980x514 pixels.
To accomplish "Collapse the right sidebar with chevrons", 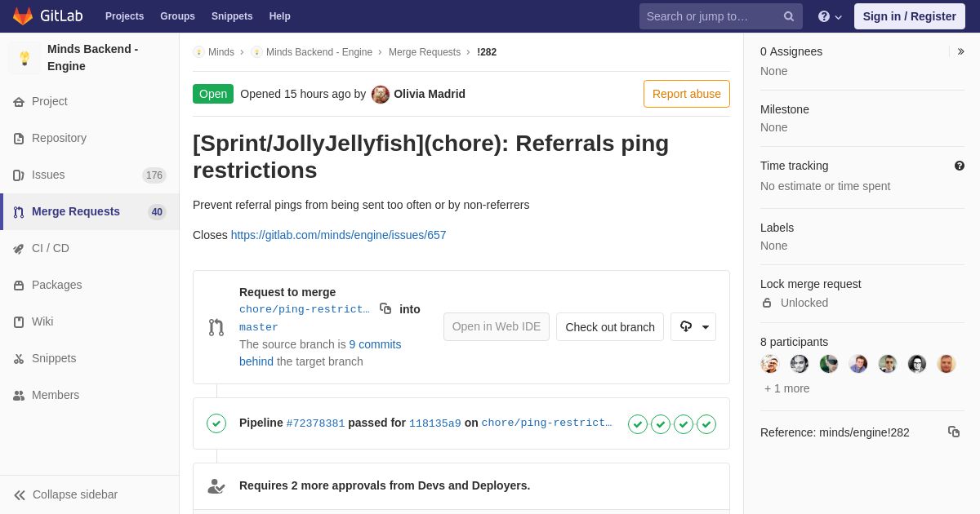I will [x=960, y=51].
